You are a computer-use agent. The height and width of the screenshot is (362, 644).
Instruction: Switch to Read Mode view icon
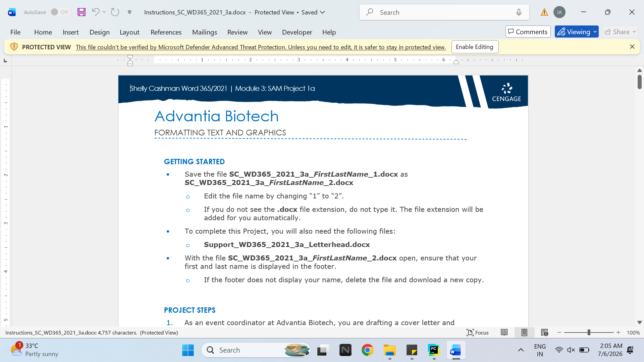click(504, 333)
